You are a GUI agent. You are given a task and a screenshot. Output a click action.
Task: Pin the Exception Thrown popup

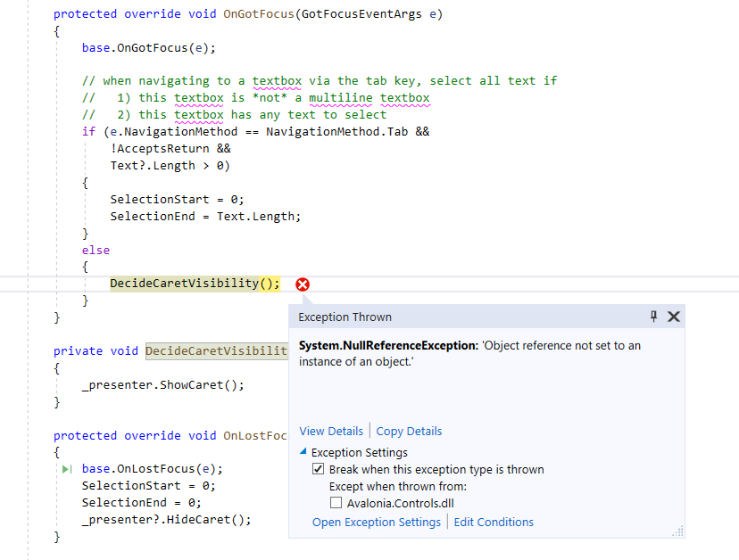653,317
